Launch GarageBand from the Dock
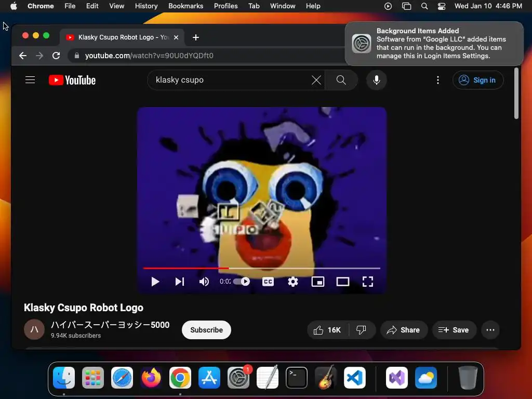This screenshot has height=399, width=532. pos(326,378)
